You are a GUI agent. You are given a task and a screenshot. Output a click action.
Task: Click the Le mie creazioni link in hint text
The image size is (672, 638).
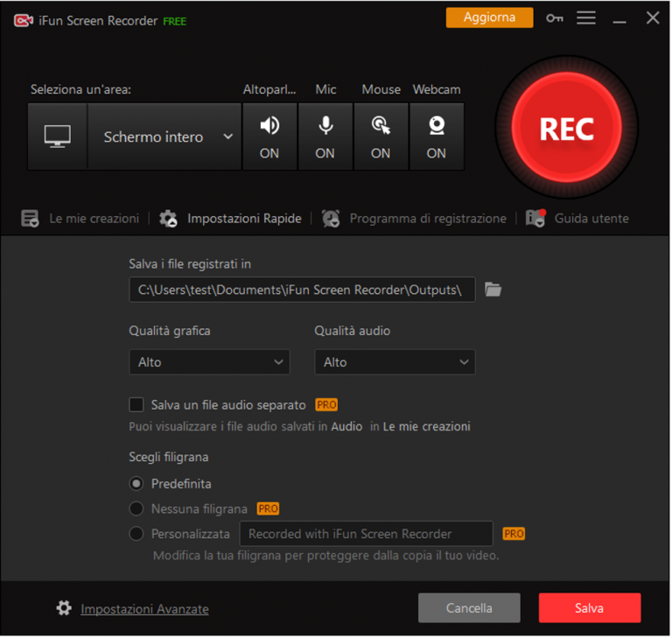click(x=426, y=426)
